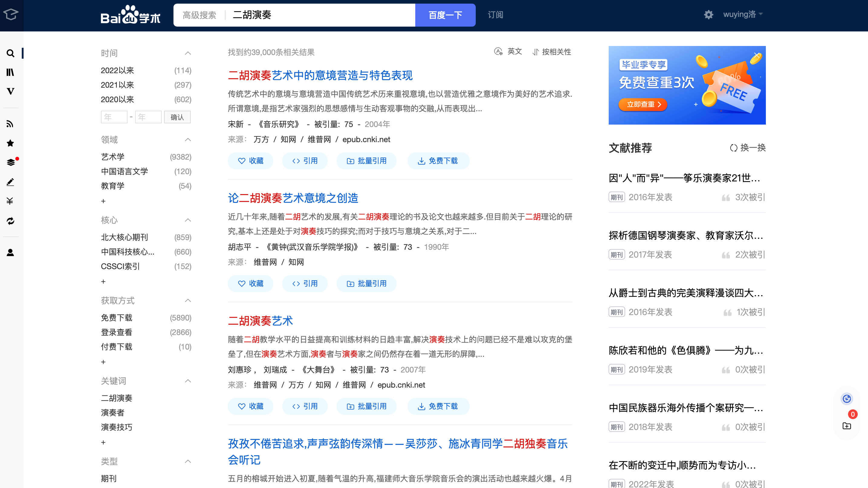The width and height of the screenshot is (868, 488).
Task: Click the settings gear icon in header
Action: click(708, 15)
